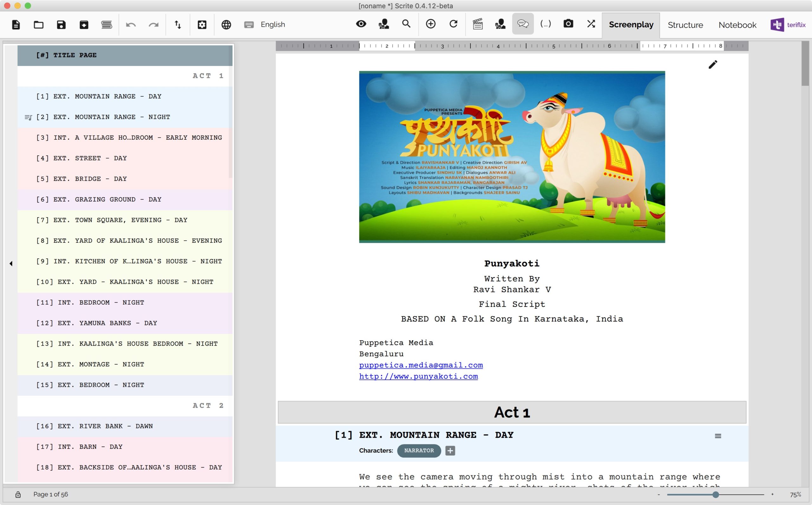Click the Reload refresh icon

[x=453, y=24]
